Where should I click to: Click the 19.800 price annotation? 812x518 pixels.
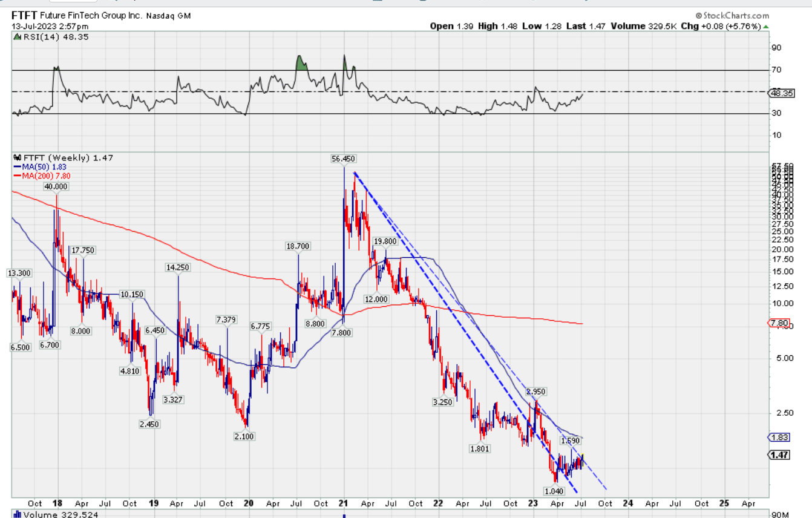(x=385, y=241)
